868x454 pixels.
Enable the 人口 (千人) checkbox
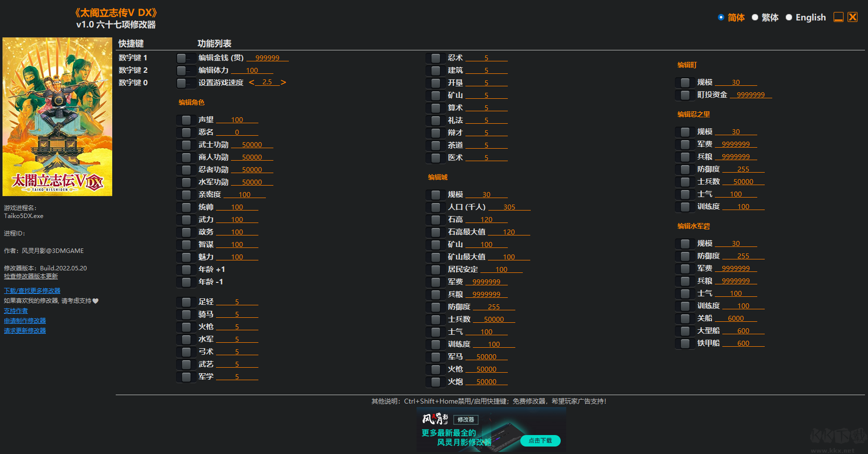pyautogui.click(x=435, y=208)
